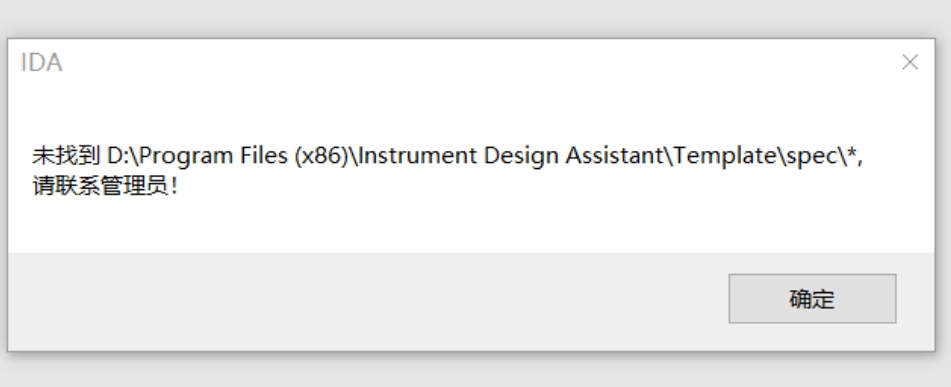Close the IDA dialog with the X
The height and width of the screenshot is (387, 951).
(x=910, y=62)
